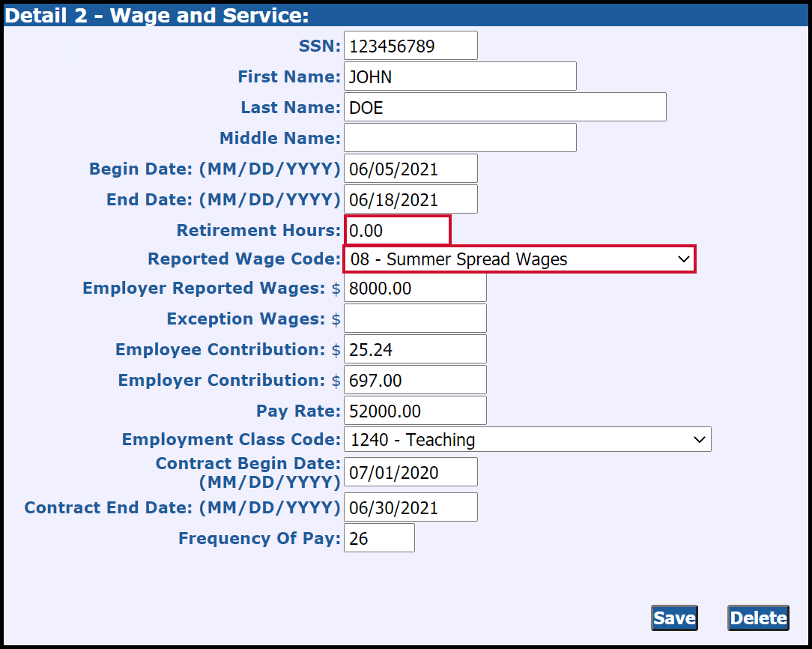Click the Frequency Of Pay field showing 26
Image resolution: width=812 pixels, height=649 pixels.
pyautogui.click(x=379, y=537)
